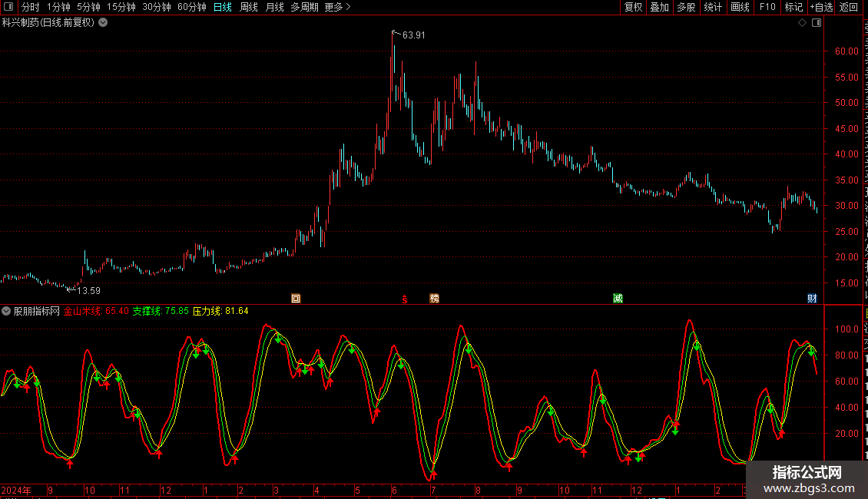The image size is (868, 499).
Task: Open the 统计 statistics tool
Action: click(713, 7)
